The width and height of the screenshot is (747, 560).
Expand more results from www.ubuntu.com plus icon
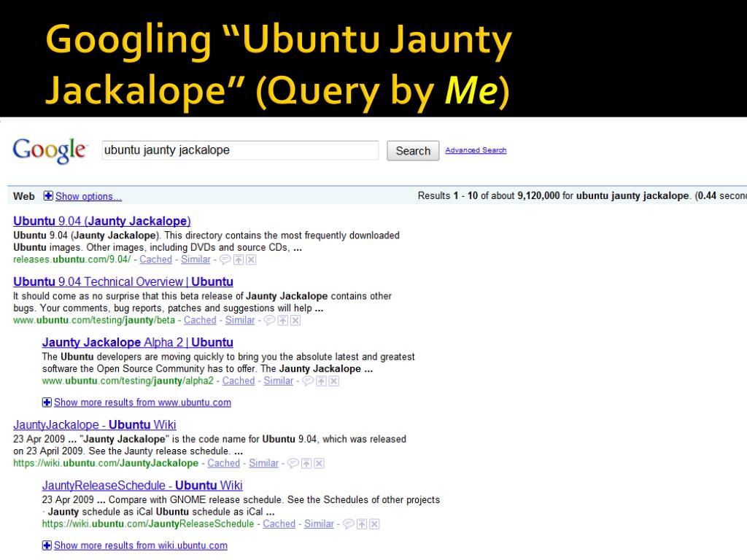(x=47, y=402)
